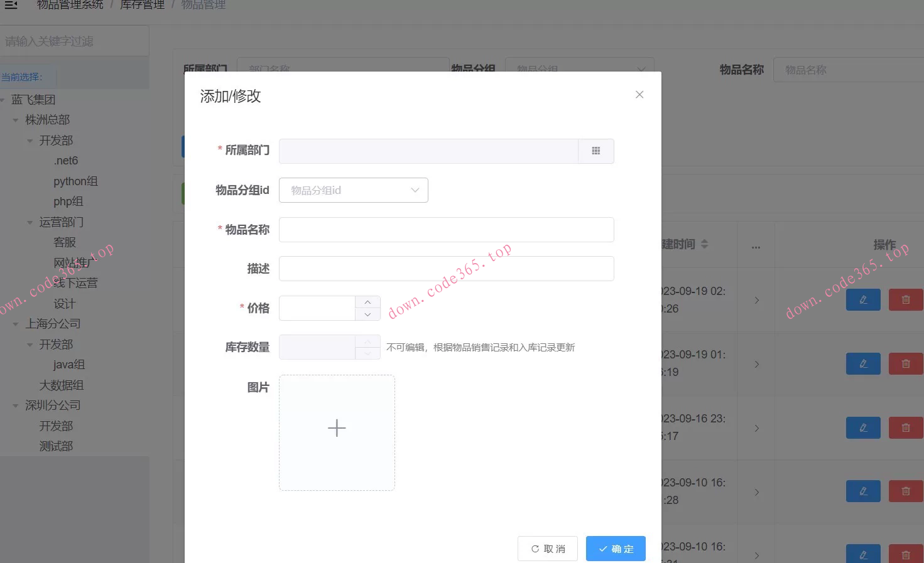
Task: Collapse the 运营部门 tree node
Action: 30,222
